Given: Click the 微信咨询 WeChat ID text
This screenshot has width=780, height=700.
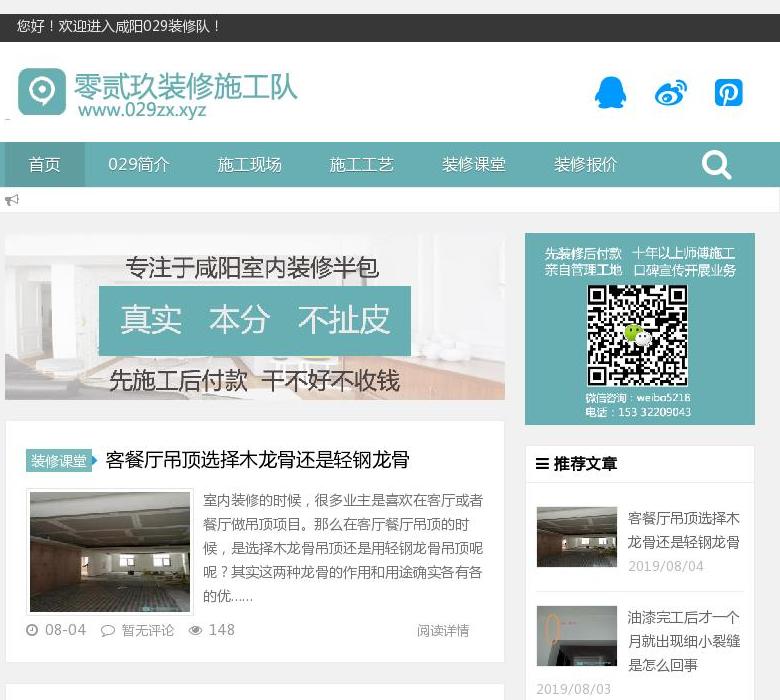Looking at the screenshot, I should point(637,398).
